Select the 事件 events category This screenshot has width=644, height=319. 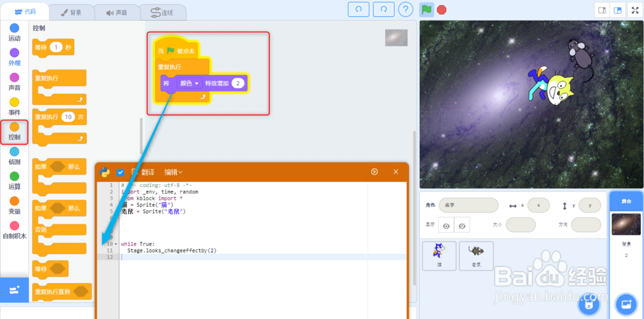(x=14, y=106)
